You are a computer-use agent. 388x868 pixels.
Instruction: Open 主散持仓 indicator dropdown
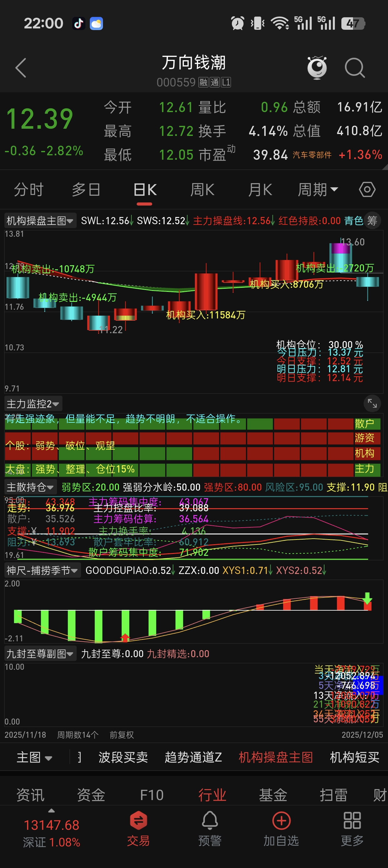(x=31, y=487)
